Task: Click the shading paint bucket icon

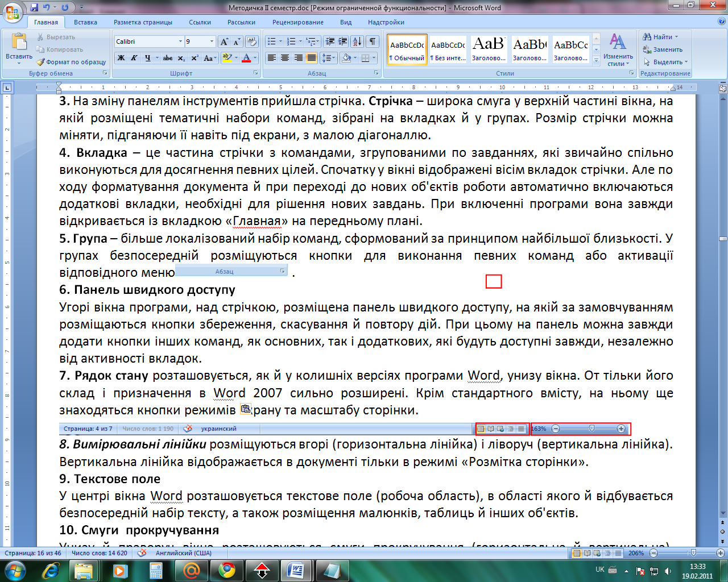Action: [346, 58]
